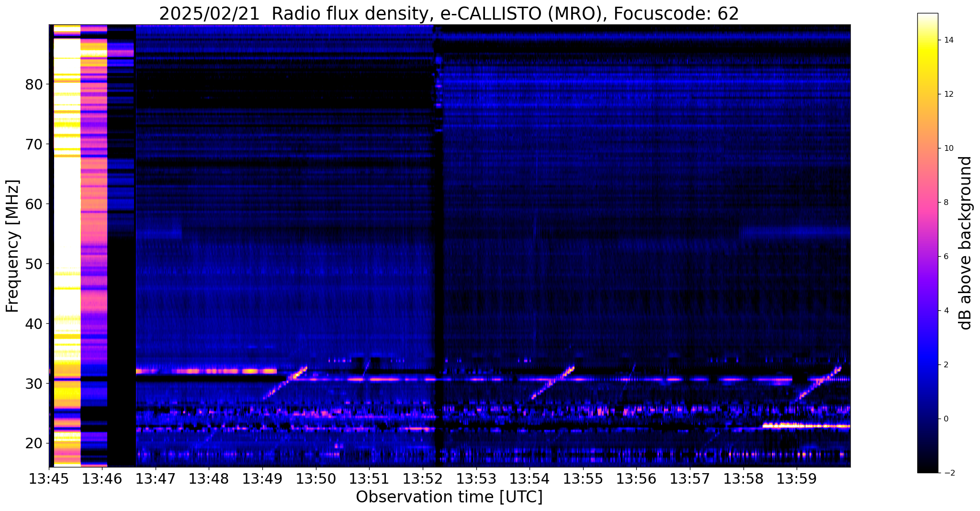Screen dimensions: 980x511
Task: Click the drifting burst streak near 13:49:30
Action: click(285, 383)
